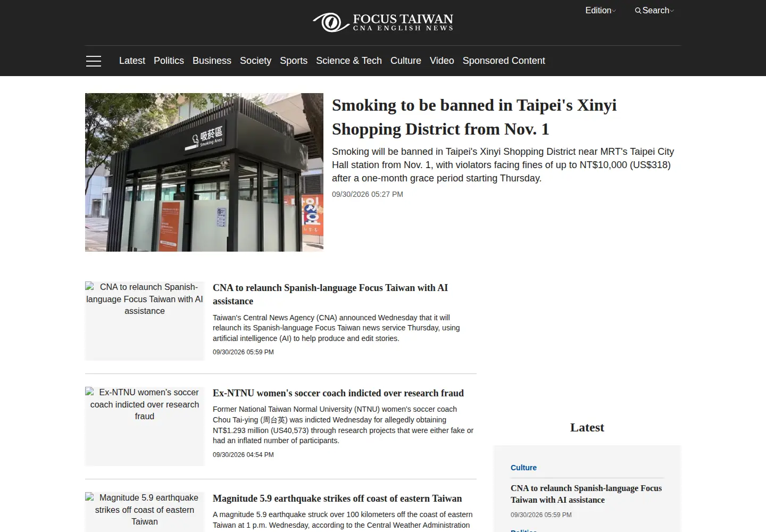Open the Science & Tech section
766x532 pixels.
pos(349,61)
